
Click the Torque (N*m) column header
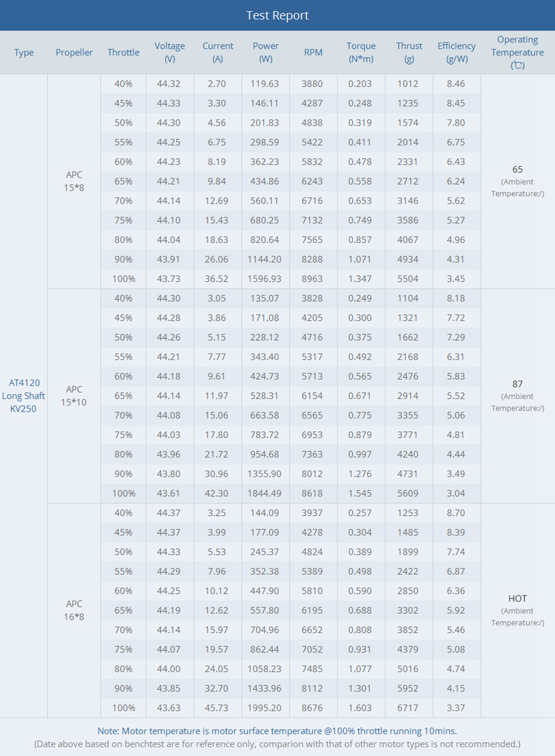coord(361,52)
